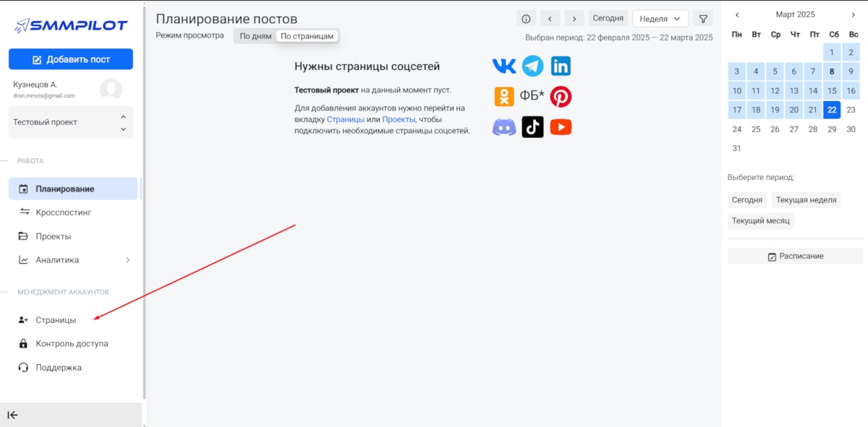Follow the Страницы link in the message
The height and width of the screenshot is (427, 868).
point(346,119)
